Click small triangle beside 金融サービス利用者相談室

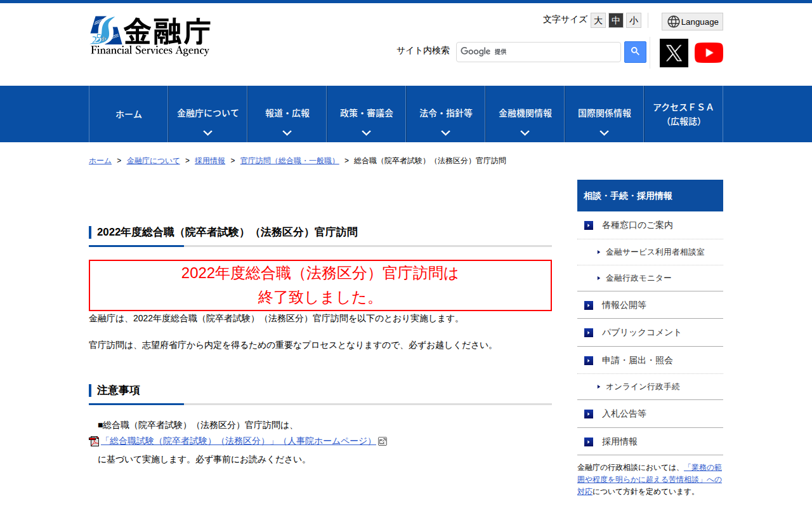tap(598, 252)
